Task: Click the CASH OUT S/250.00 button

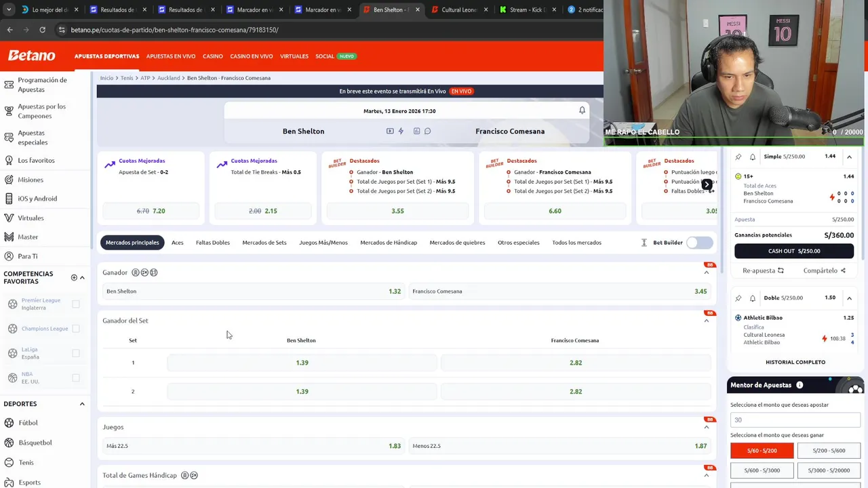Action: coord(794,251)
